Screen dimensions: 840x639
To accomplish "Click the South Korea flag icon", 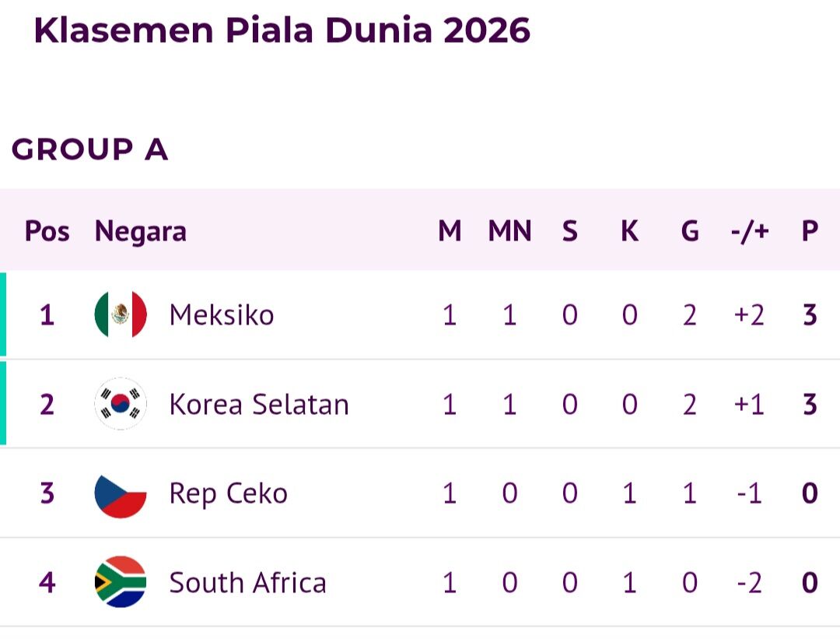I will point(121,404).
